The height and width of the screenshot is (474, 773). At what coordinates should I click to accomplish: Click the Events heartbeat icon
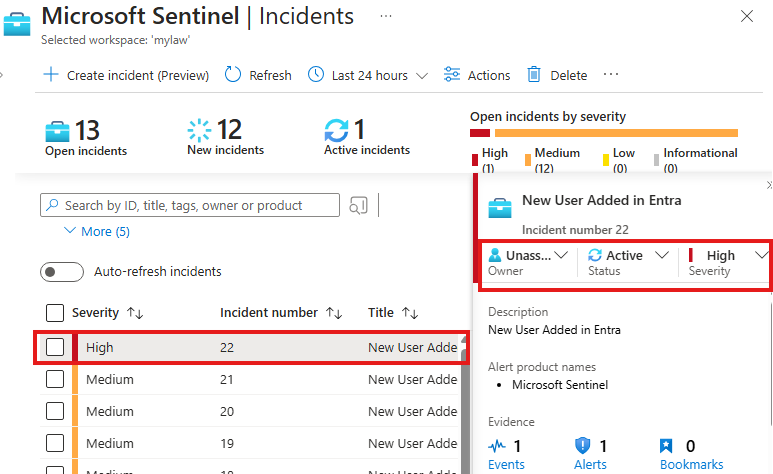[497, 446]
